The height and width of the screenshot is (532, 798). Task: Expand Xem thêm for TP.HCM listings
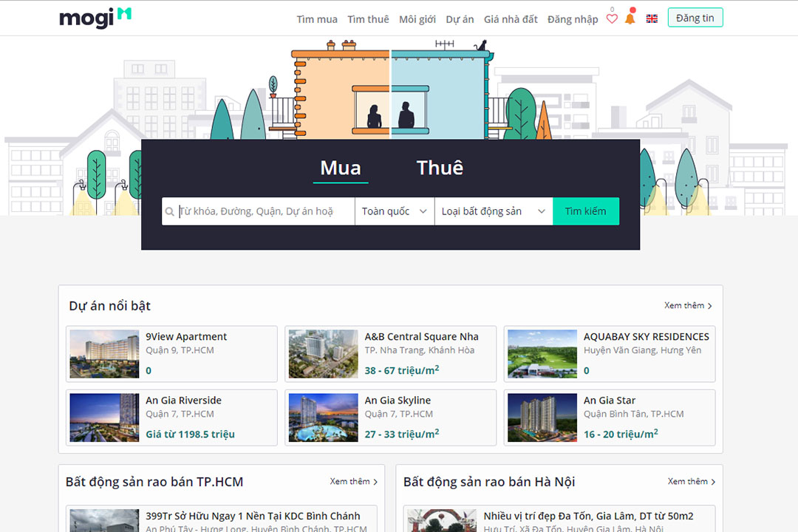tap(353, 481)
